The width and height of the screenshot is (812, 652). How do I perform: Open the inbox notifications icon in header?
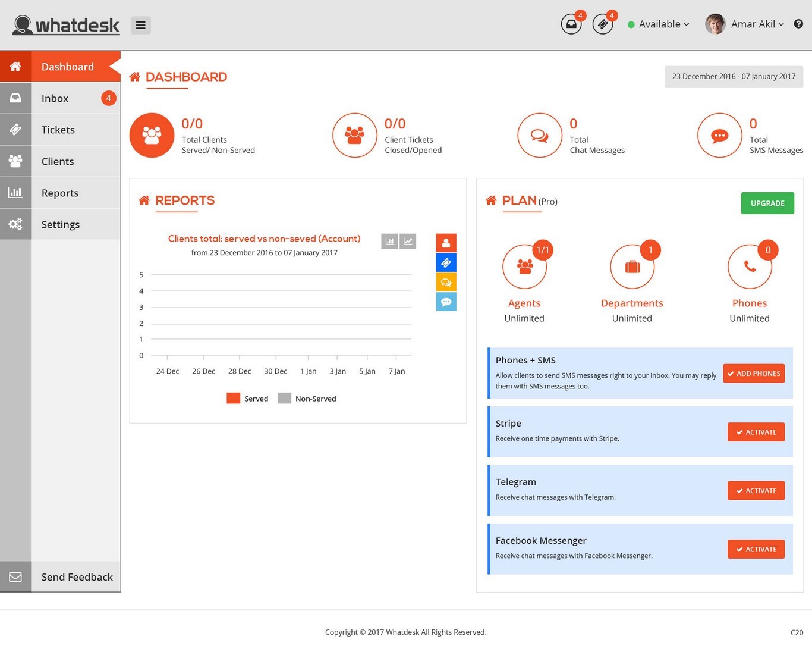coord(571,24)
